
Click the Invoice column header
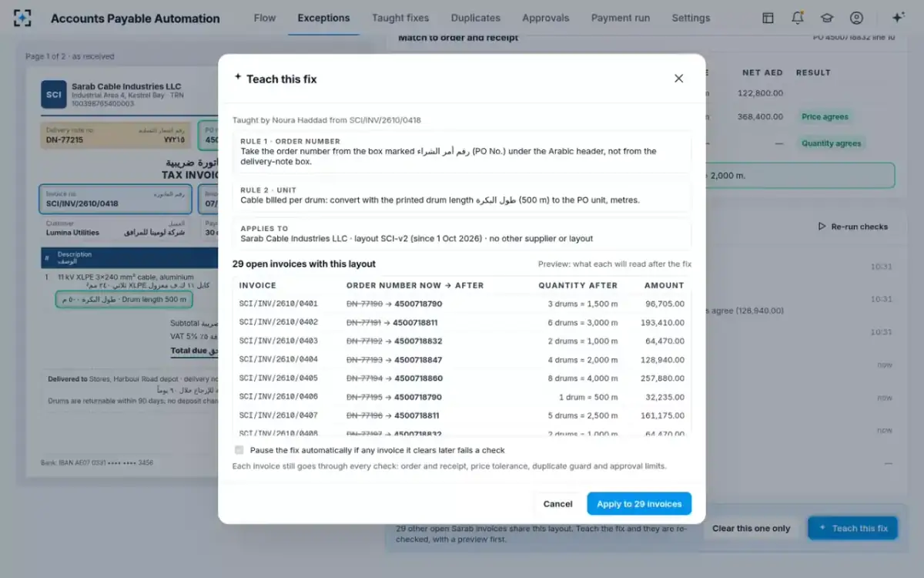pos(257,285)
